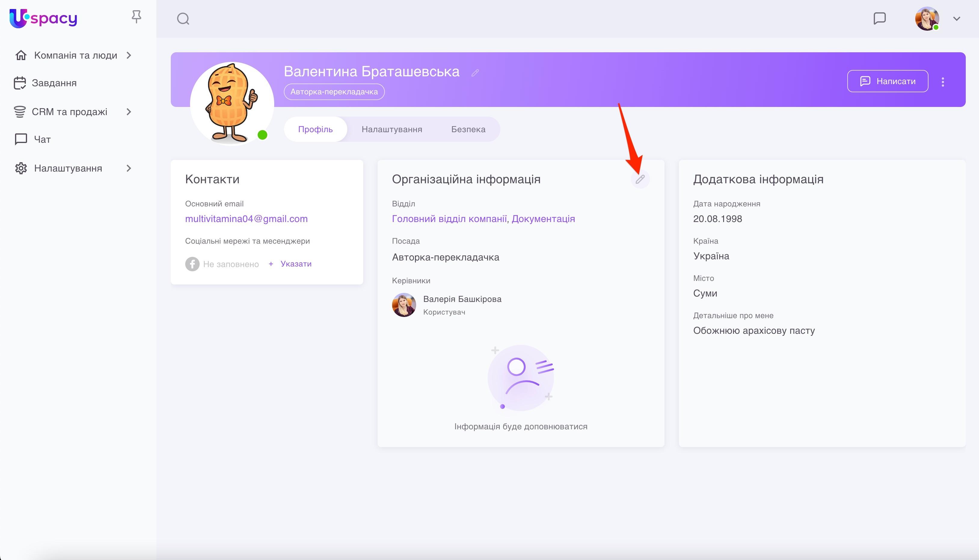Open the Компанія та люди sidebar icon

pyautogui.click(x=21, y=55)
